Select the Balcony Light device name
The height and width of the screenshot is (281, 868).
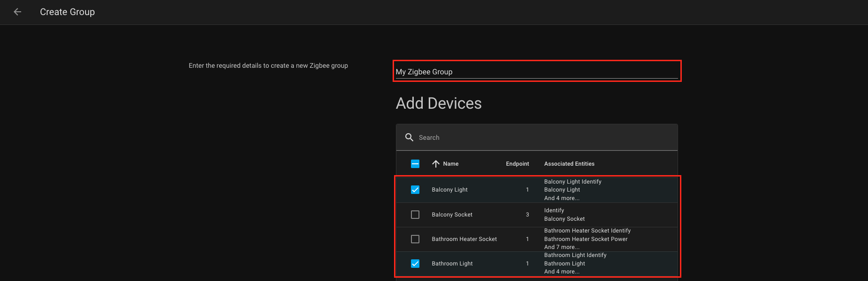tap(450, 190)
